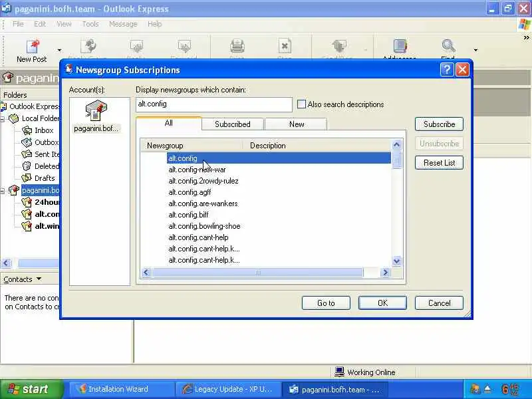
Task: Open the Help menu
Action: (154, 24)
